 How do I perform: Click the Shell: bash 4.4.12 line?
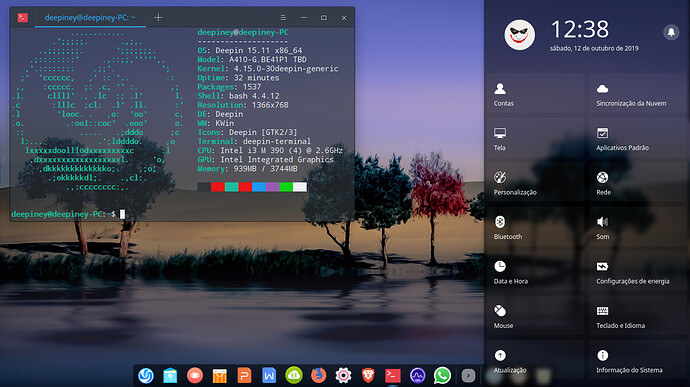click(x=238, y=96)
